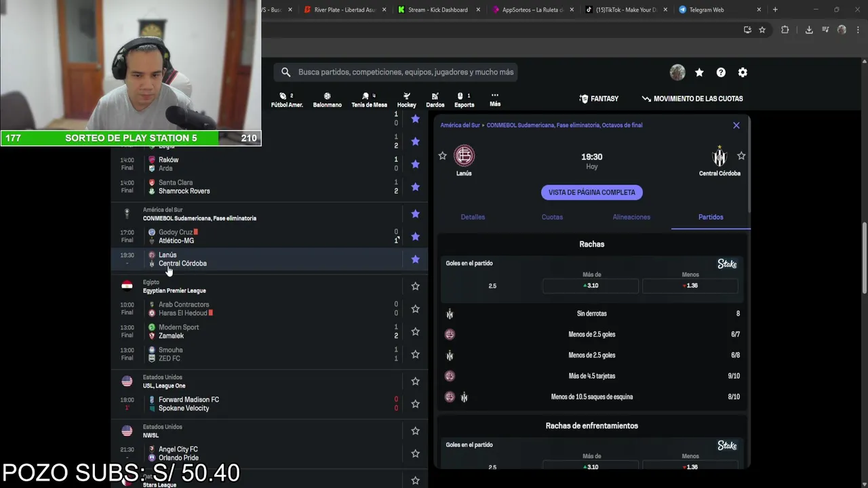The height and width of the screenshot is (488, 868).
Task: Close the River Plate - Libertad browser tab
Action: [x=384, y=9]
